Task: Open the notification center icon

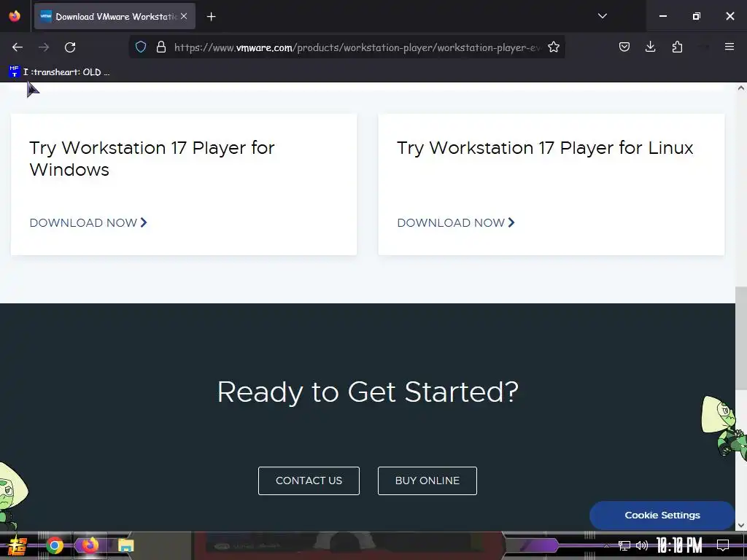Action: tap(723, 545)
